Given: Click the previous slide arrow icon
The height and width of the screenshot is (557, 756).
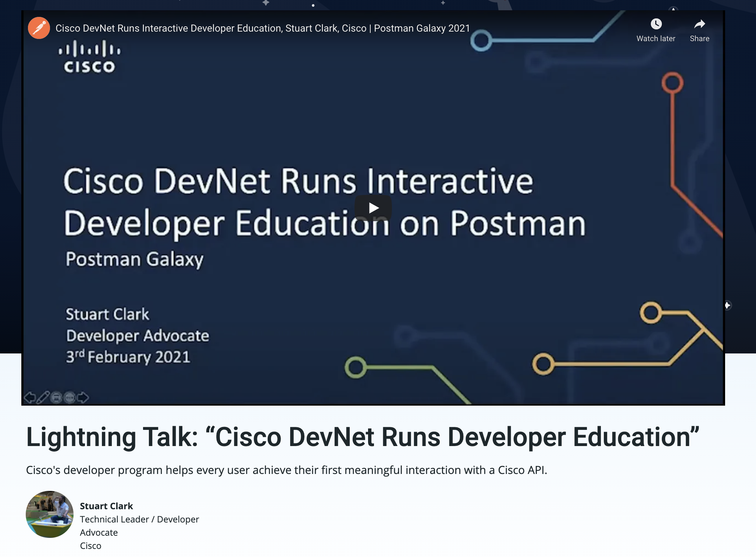Looking at the screenshot, I should 29,398.
